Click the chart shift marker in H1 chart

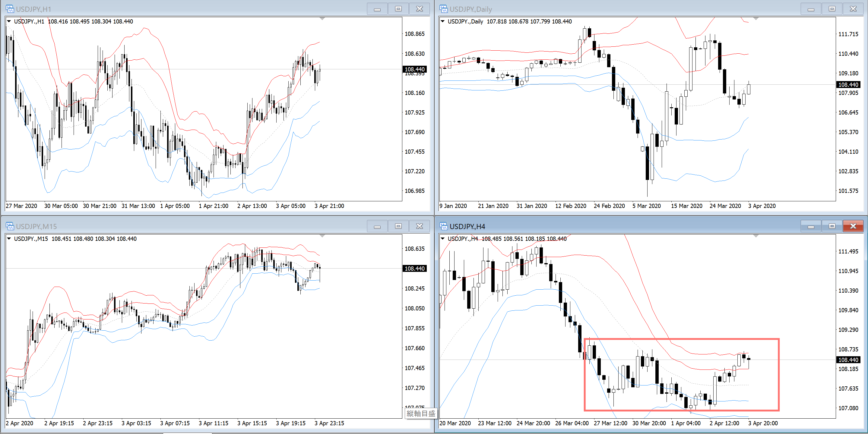click(x=322, y=18)
